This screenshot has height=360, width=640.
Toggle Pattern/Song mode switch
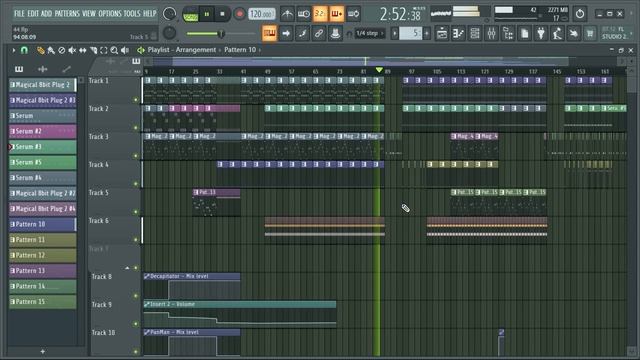click(x=190, y=14)
